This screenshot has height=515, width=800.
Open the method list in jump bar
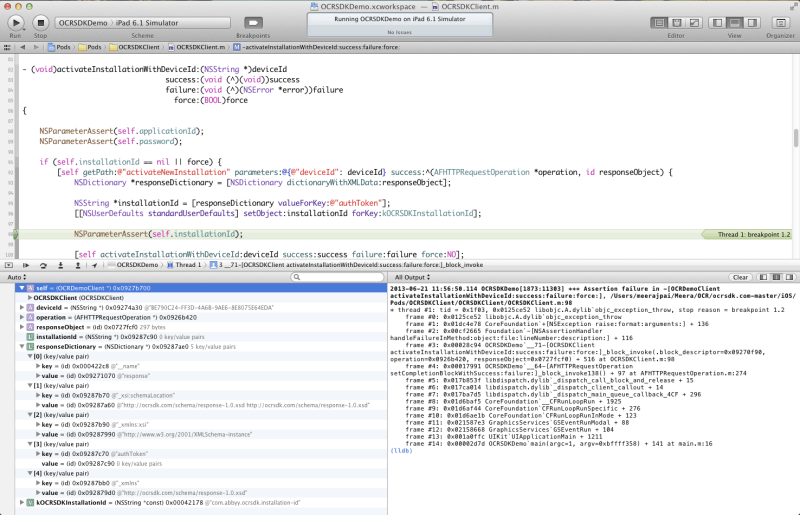tap(316, 47)
